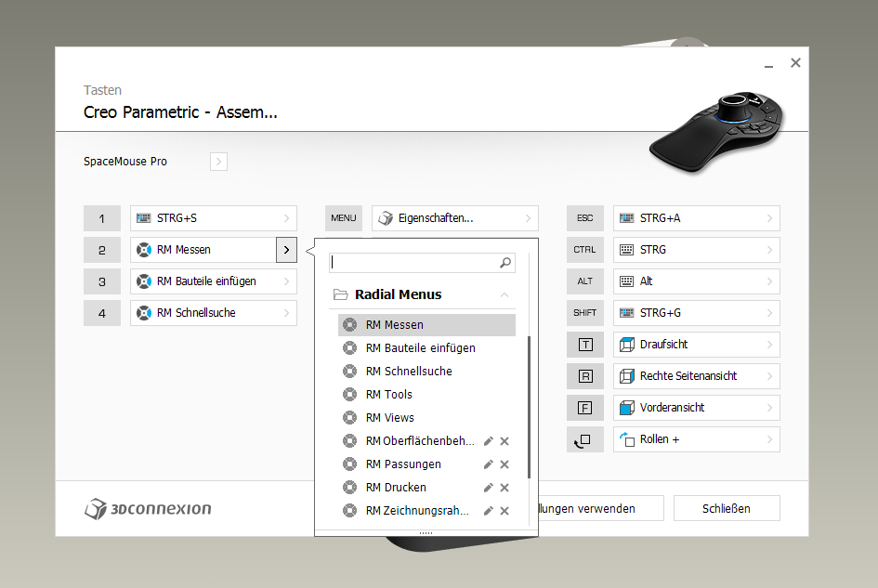The image size is (878, 588).
Task: Click key number 4 label
Action: [x=102, y=313]
